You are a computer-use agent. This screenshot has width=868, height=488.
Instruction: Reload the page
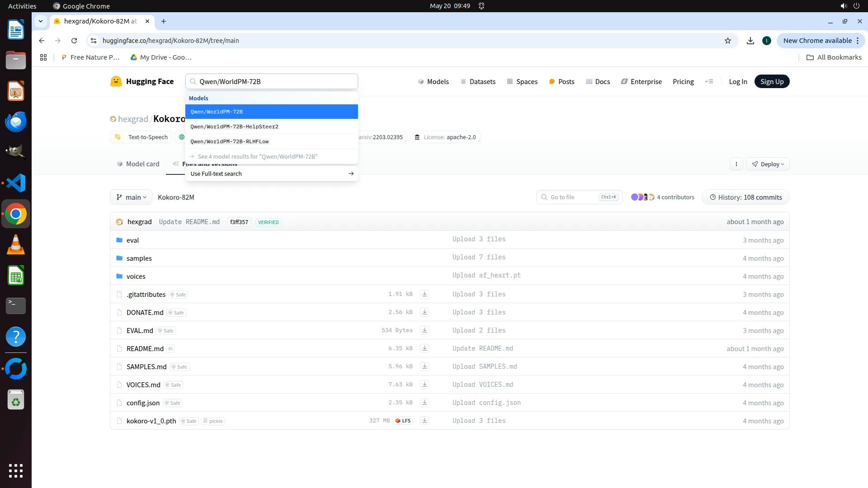tap(74, 41)
